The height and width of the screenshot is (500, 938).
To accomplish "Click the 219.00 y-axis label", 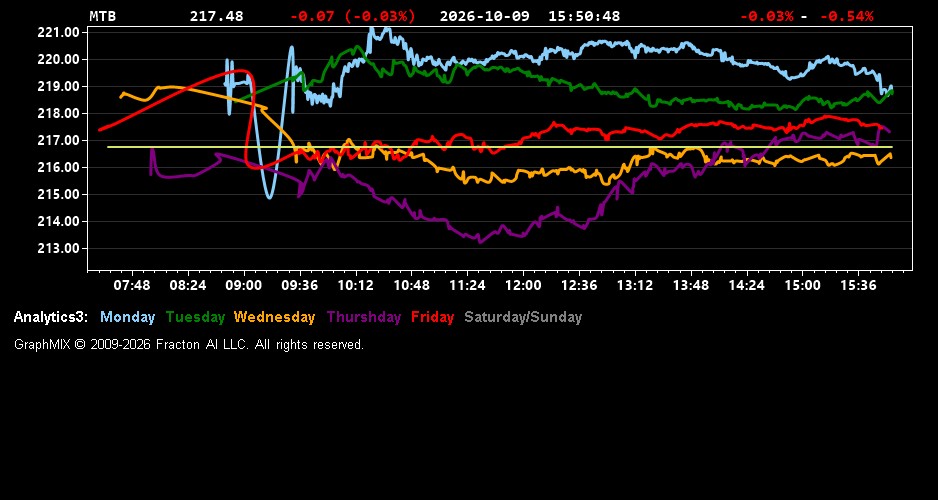I will coord(59,86).
